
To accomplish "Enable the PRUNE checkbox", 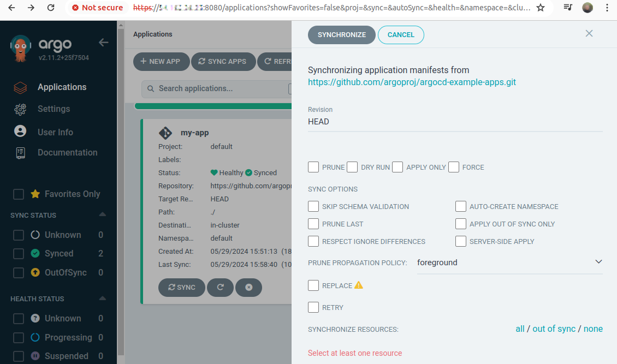I will coord(313,167).
